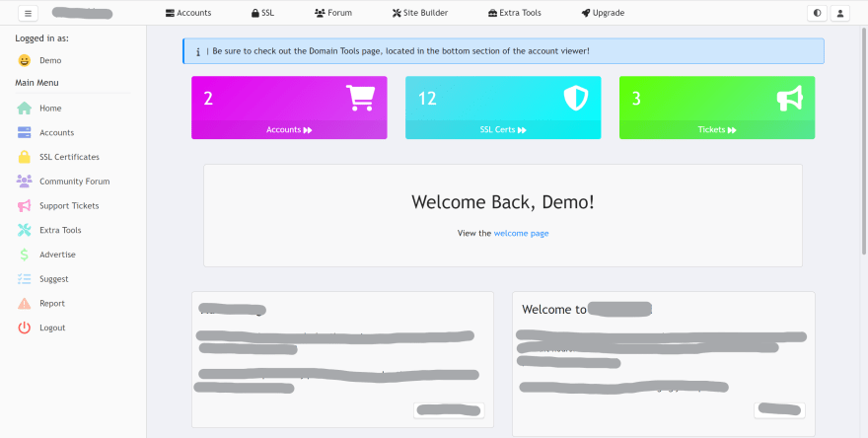Open Accounts in the top navigation bar

pos(188,13)
